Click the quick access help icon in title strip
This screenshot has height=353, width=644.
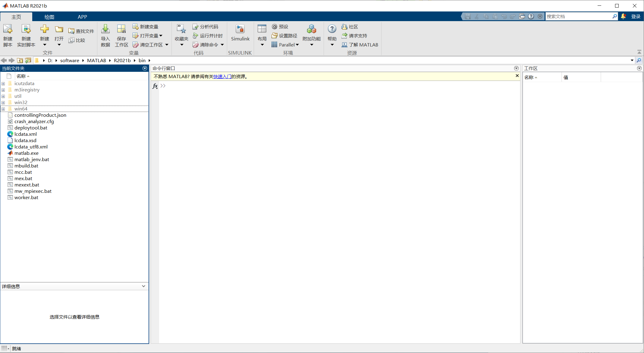pos(531,16)
